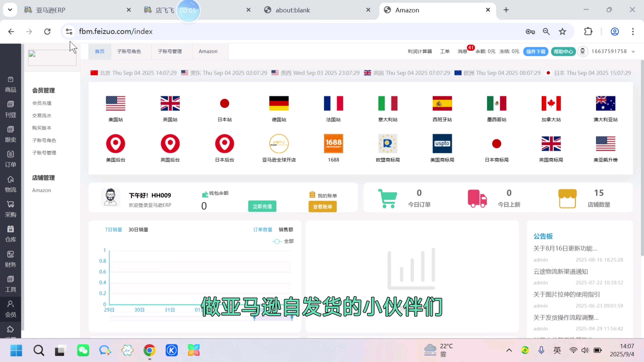Image resolution: width=644 pixels, height=362 pixels.
Task: Switch to the 首页 page tab
Action: 99,51
